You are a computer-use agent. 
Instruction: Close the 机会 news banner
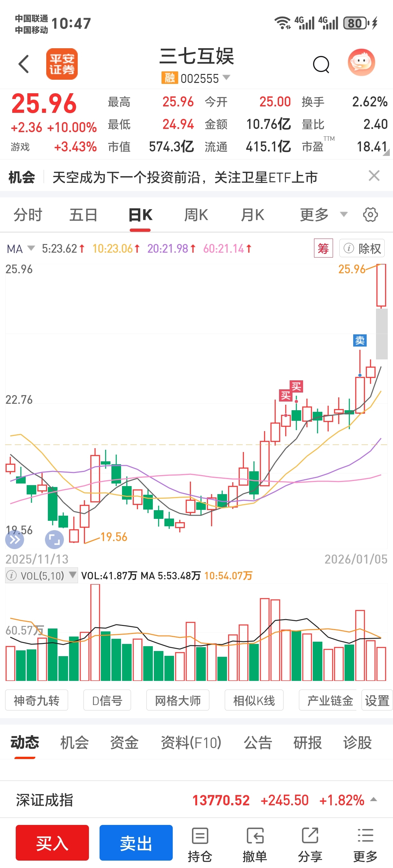tap(374, 176)
